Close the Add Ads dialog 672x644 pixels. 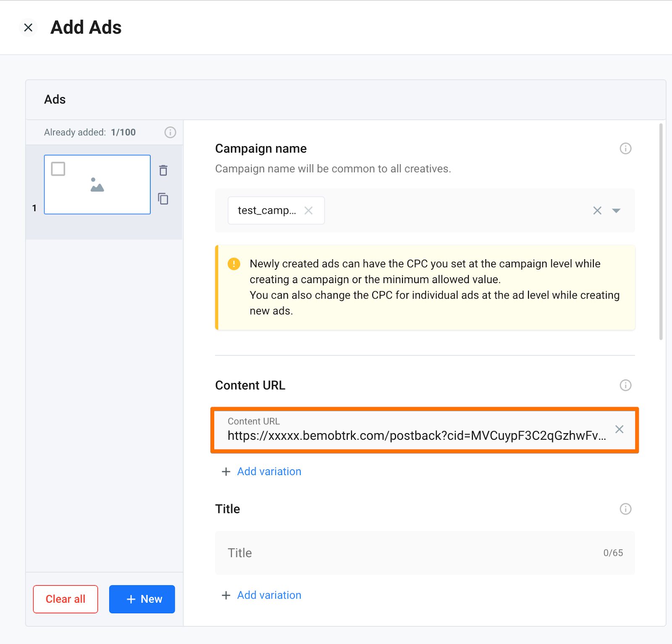(28, 28)
